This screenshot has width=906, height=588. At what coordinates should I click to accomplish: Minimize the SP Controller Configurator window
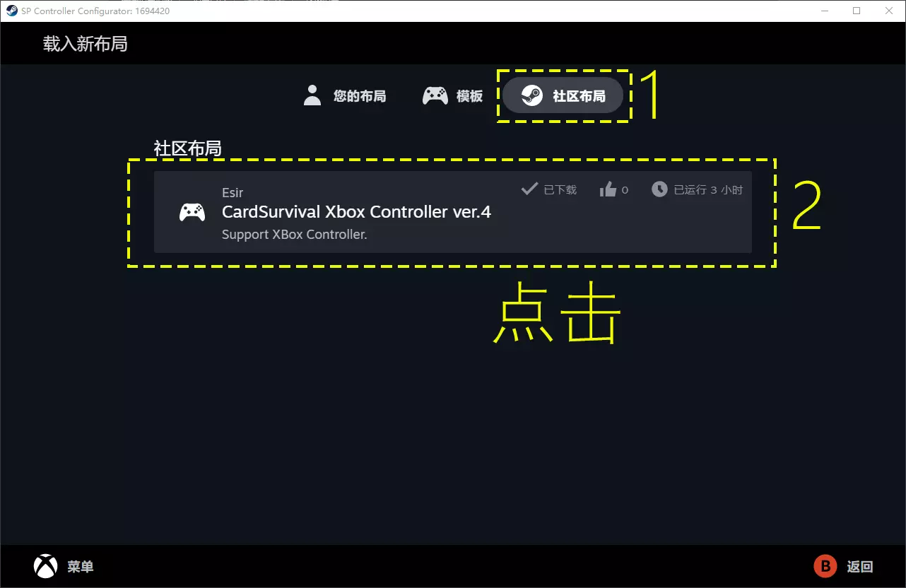point(824,11)
